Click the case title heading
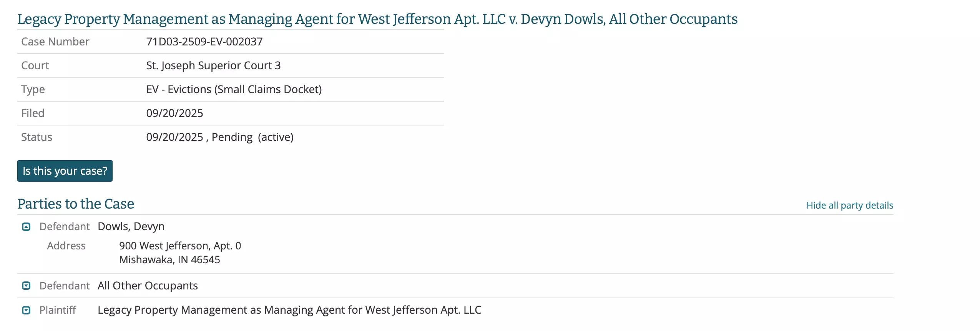 click(x=377, y=19)
